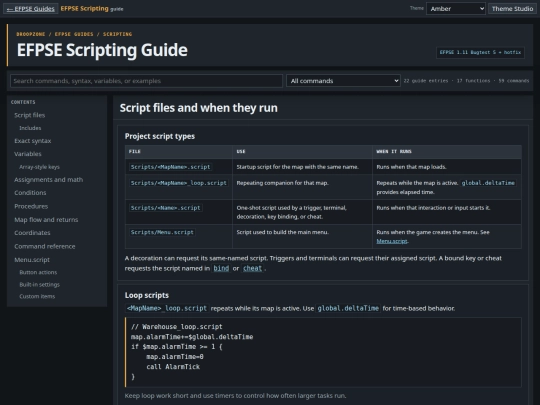Click <MapName>_loop.script inline code
This screenshot has width=540, height=405.
(167, 308)
